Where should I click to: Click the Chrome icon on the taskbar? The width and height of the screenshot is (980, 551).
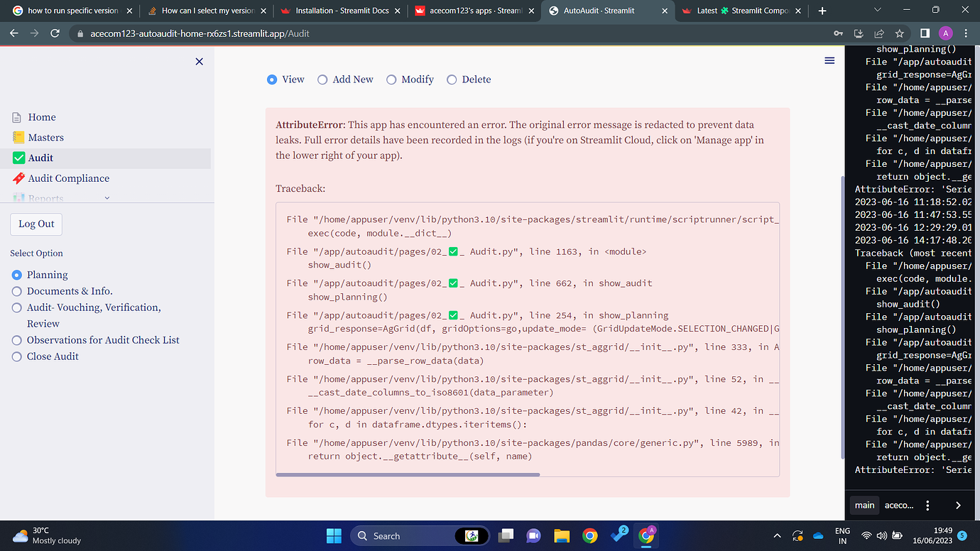click(x=590, y=536)
